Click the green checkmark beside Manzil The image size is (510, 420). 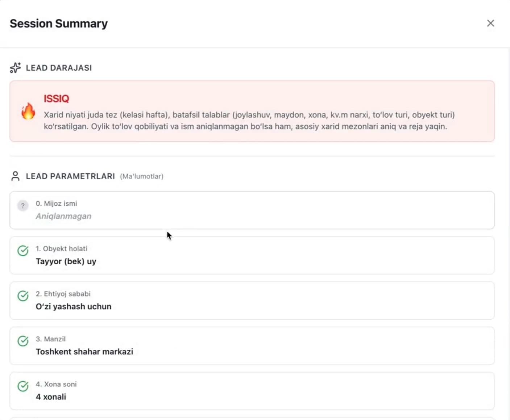click(23, 341)
